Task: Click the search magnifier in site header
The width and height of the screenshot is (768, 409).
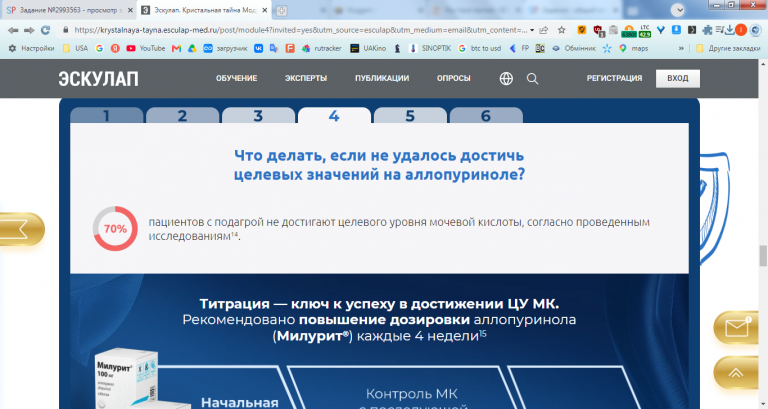Action: click(532, 79)
